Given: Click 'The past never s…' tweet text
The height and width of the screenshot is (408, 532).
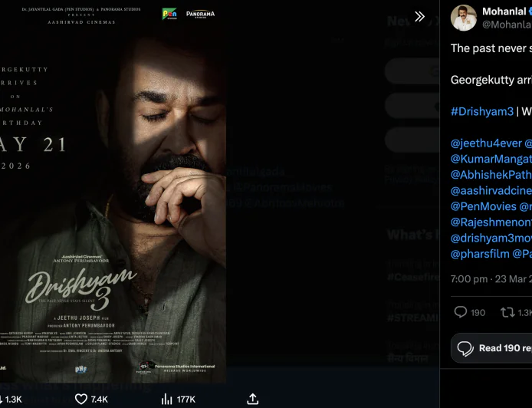Looking at the screenshot, I should [x=491, y=48].
